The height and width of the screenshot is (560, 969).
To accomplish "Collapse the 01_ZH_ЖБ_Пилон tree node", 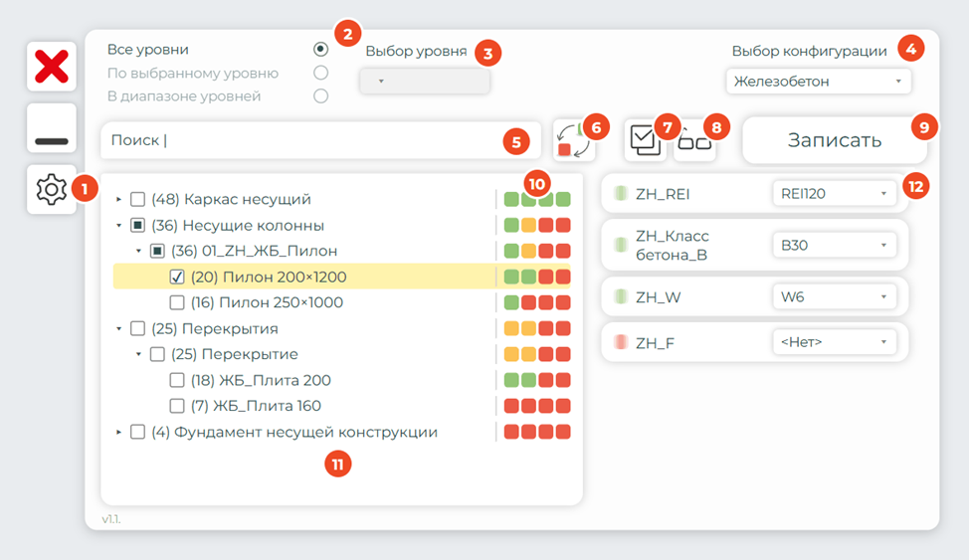I will click(x=138, y=251).
